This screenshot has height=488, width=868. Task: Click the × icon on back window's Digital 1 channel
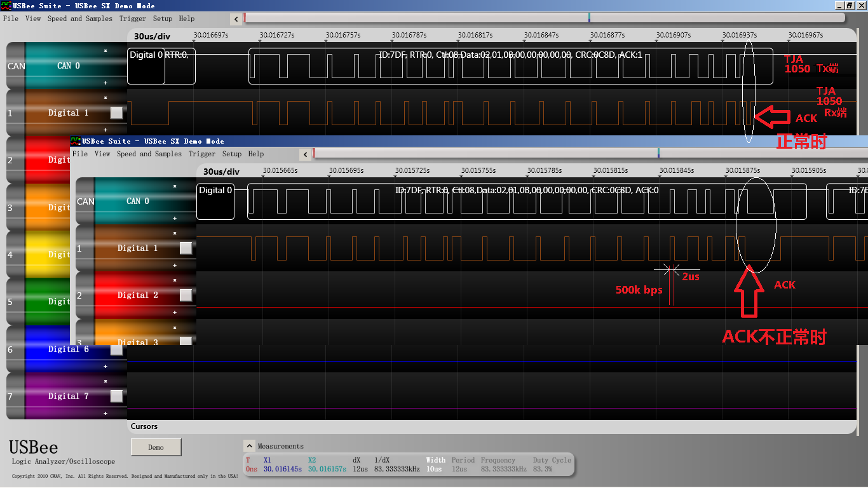click(105, 98)
